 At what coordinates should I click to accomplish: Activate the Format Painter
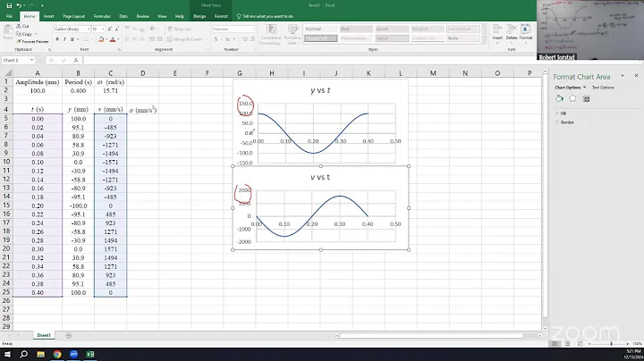(33, 41)
